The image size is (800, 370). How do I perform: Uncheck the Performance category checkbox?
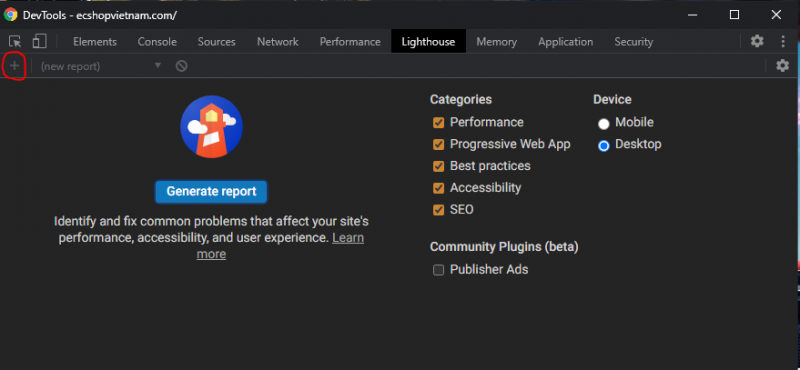point(438,122)
